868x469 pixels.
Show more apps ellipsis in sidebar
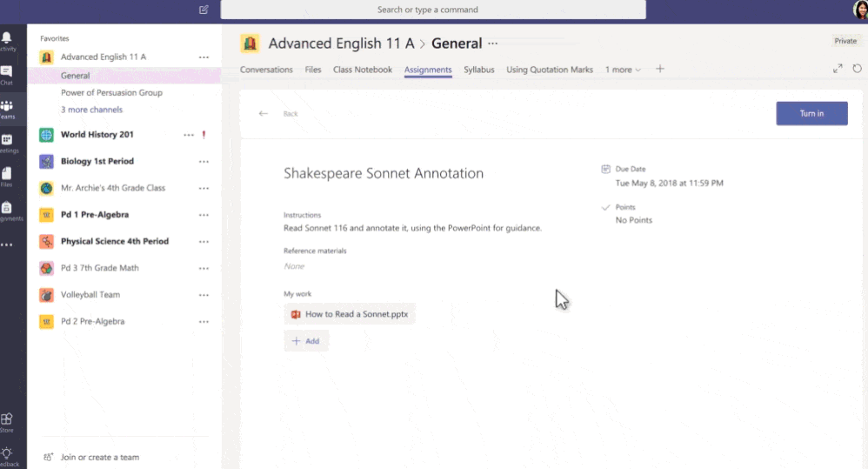pyautogui.click(x=7, y=245)
